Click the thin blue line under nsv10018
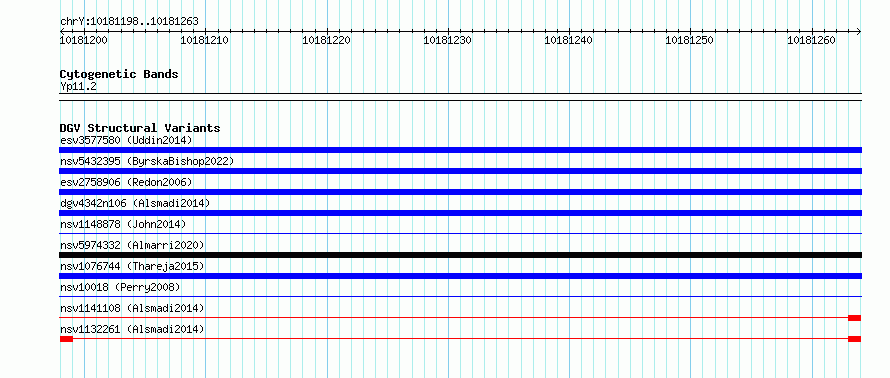The height and width of the screenshot is (378, 890). (x=460, y=296)
